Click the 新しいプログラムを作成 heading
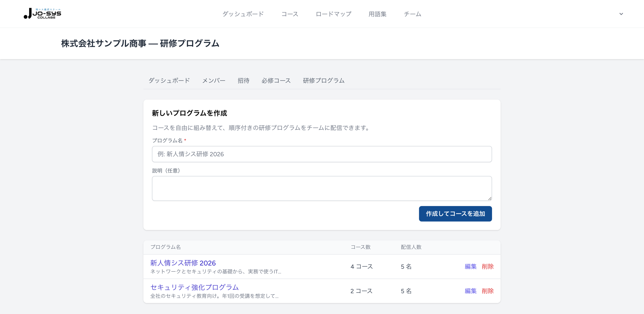This screenshot has height=314, width=644. 189,113
